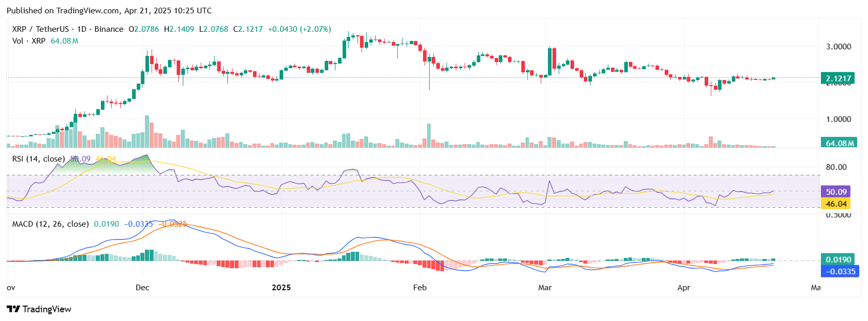Click the 64.08 M volume axis tag

click(x=840, y=143)
